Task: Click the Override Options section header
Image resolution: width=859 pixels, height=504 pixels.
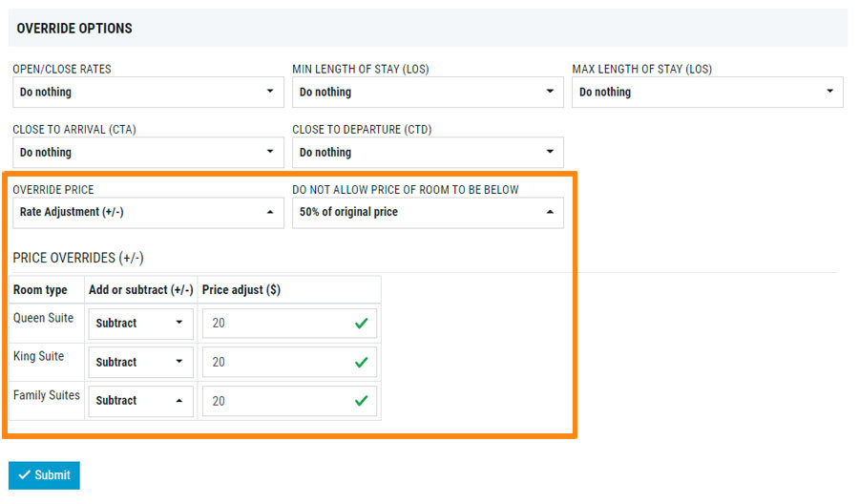Action: click(x=74, y=29)
